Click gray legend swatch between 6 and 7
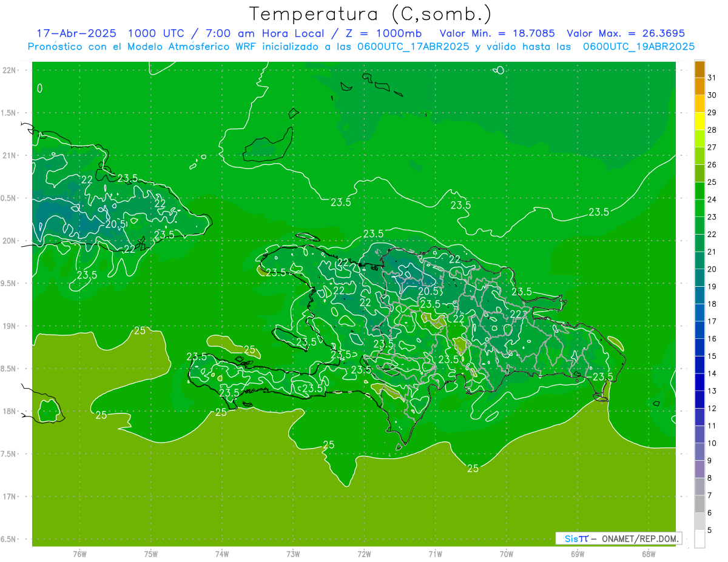 coord(699,504)
